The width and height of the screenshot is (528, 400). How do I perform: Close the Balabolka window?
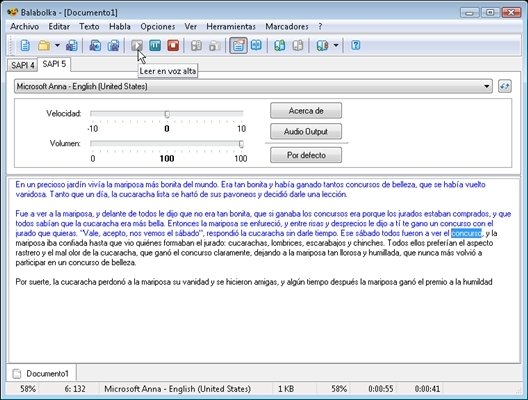coord(511,13)
